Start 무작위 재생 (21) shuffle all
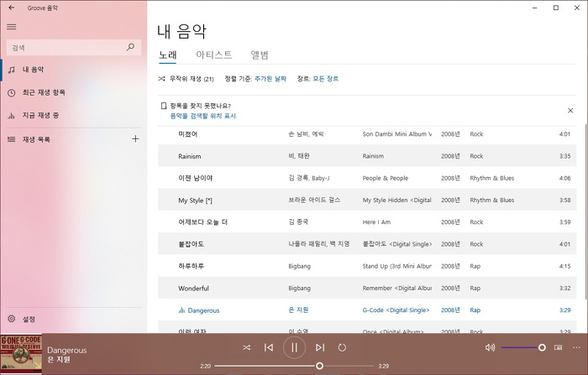This screenshot has height=375, width=588. click(186, 79)
